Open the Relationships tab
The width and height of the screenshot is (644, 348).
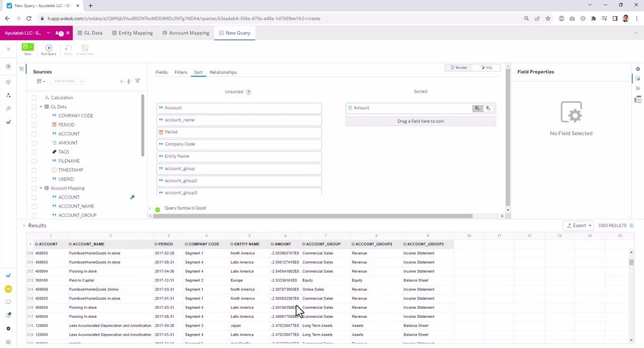coord(223,72)
